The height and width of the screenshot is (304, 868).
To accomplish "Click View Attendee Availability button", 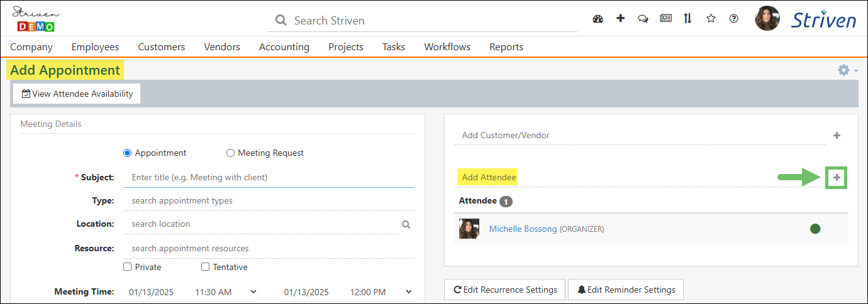I will (x=77, y=94).
